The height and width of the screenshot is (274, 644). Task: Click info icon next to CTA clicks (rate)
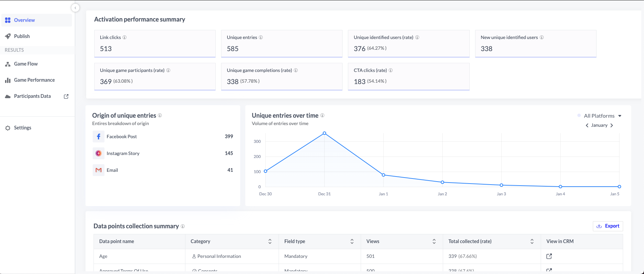[x=391, y=70]
